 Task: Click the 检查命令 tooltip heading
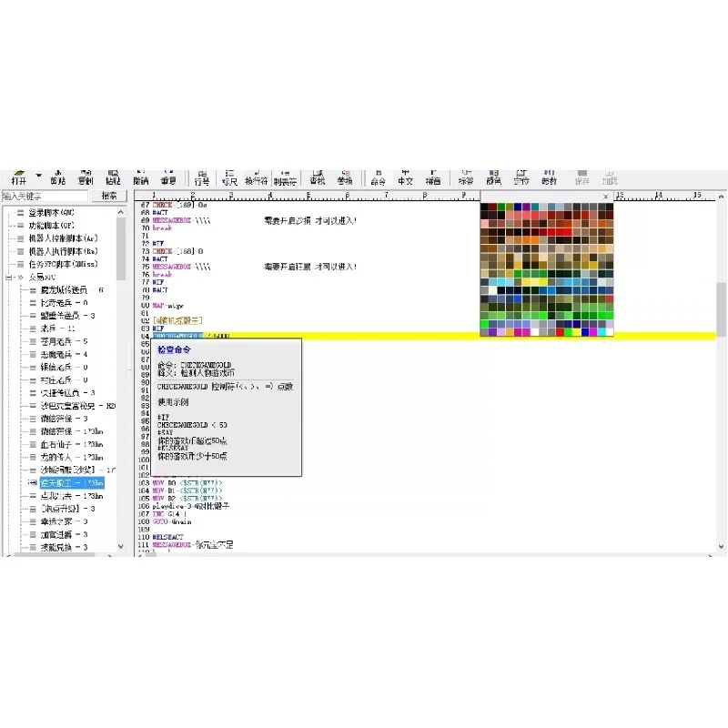(x=174, y=349)
